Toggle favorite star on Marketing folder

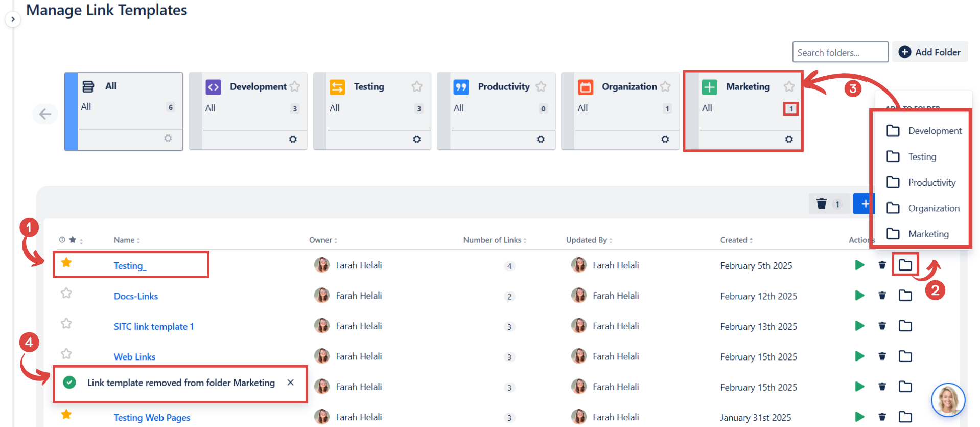pos(789,86)
